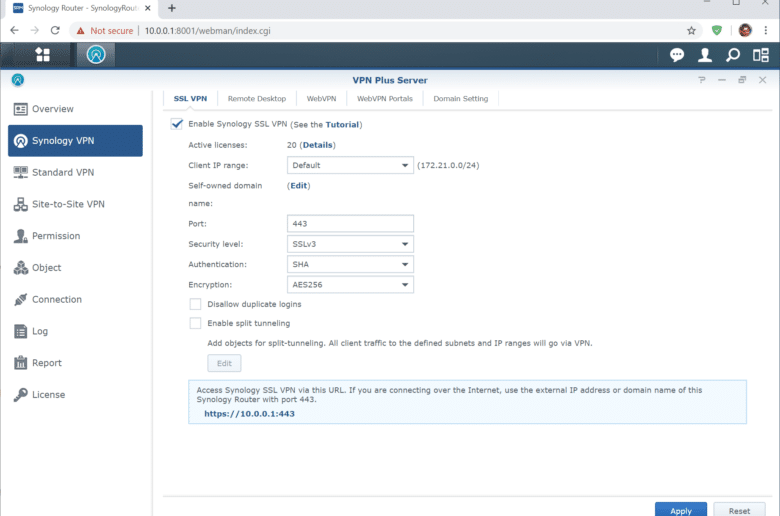Switch to the WebVPN Portals tab
The height and width of the screenshot is (516, 780).
pyautogui.click(x=385, y=99)
